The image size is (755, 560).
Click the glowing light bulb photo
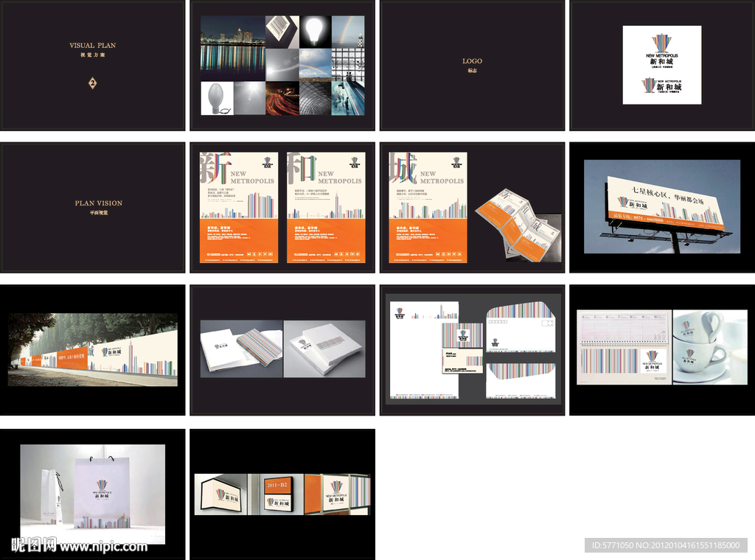[316, 32]
